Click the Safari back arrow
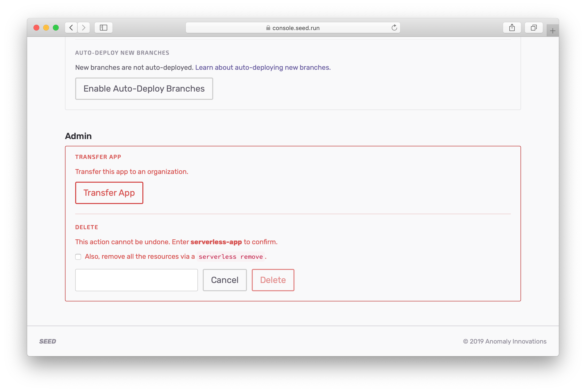The width and height of the screenshot is (586, 392). point(71,28)
